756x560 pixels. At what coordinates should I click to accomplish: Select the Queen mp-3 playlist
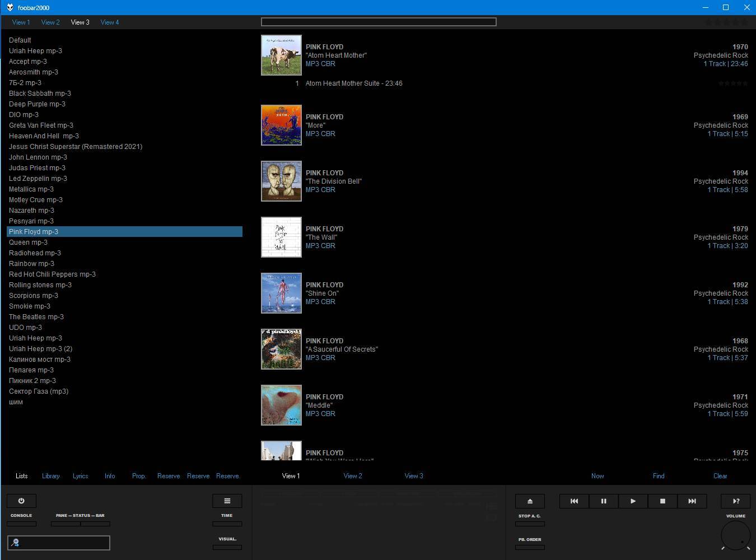pos(28,242)
